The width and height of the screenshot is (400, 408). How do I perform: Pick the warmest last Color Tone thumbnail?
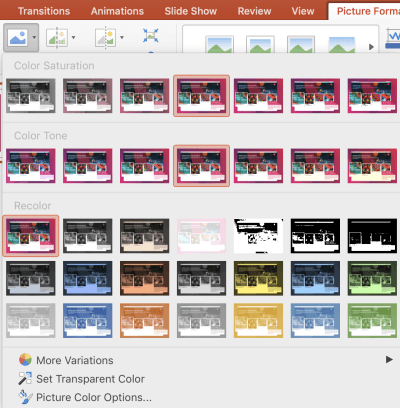[372, 166]
